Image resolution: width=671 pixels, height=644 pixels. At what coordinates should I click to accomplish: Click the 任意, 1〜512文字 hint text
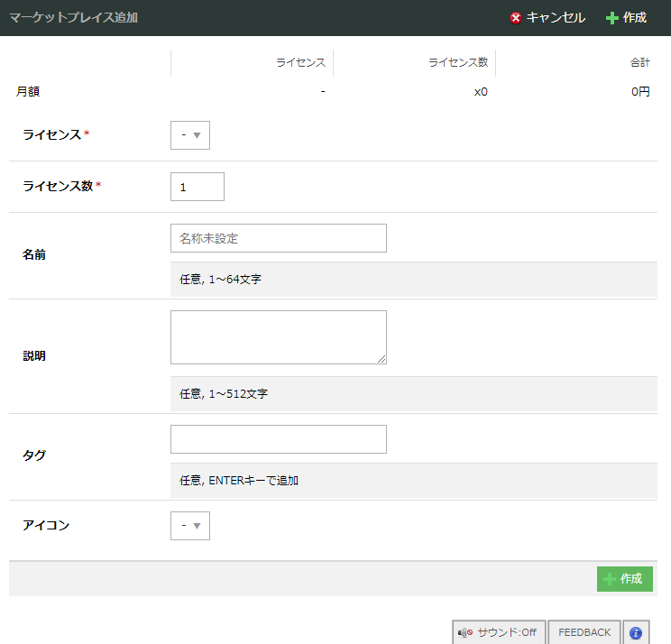click(x=224, y=394)
